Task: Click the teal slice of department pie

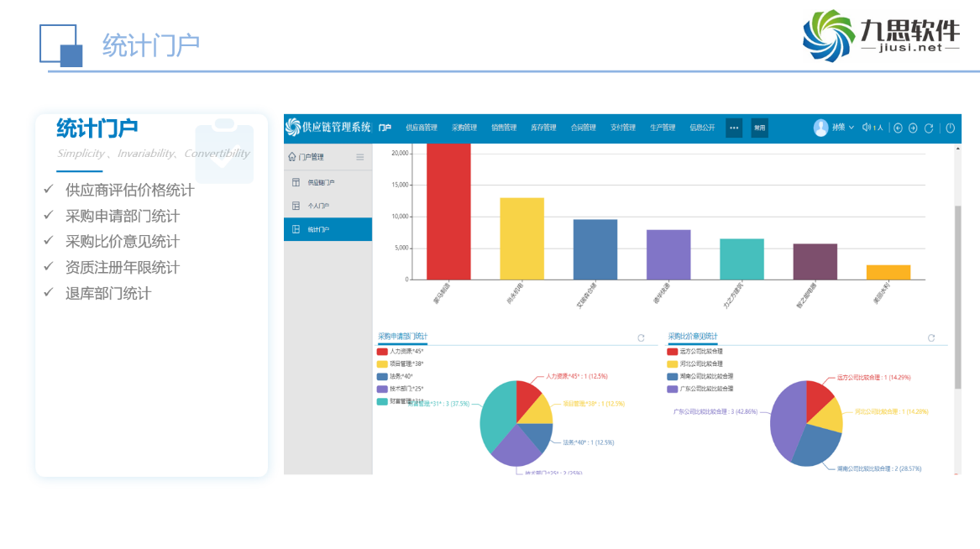Action: tap(497, 414)
